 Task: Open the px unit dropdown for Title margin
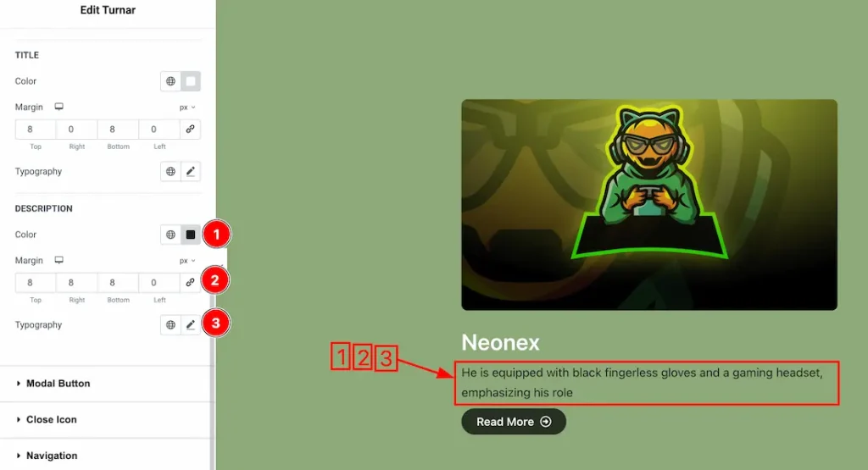187,108
